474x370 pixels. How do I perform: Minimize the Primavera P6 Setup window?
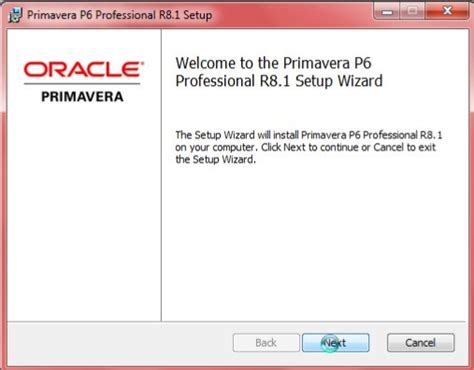[387, 12]
